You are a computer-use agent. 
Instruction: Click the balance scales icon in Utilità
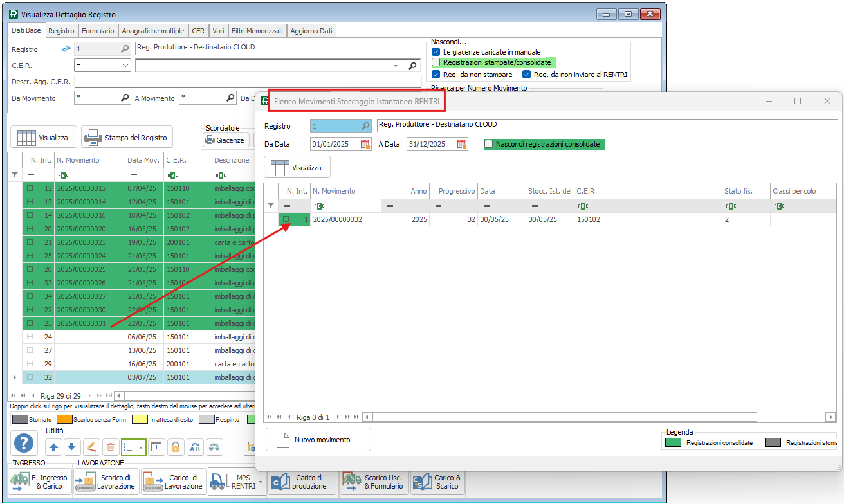215,447
